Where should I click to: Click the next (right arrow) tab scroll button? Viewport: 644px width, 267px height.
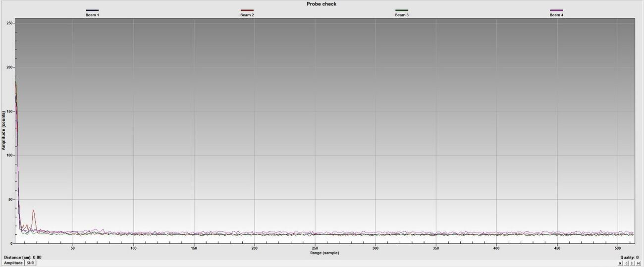[x=632, y=263]
